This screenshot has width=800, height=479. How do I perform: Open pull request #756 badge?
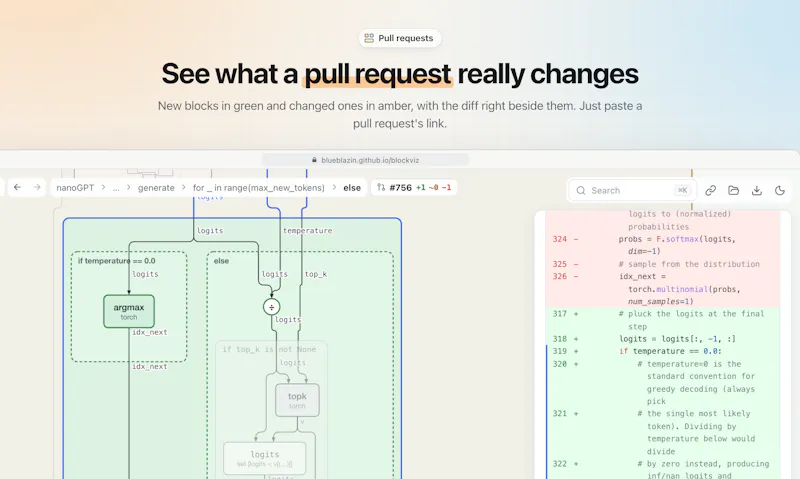point(414,188)
